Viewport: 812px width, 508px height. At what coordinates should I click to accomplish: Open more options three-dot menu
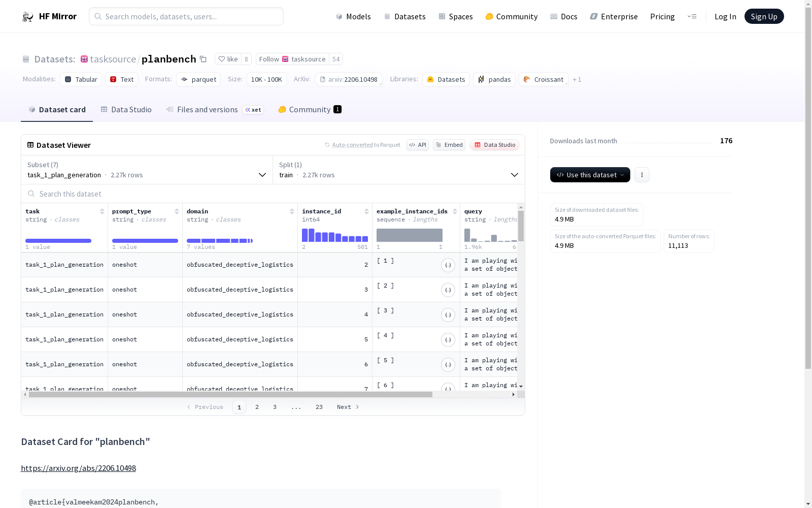pos(642,175)
